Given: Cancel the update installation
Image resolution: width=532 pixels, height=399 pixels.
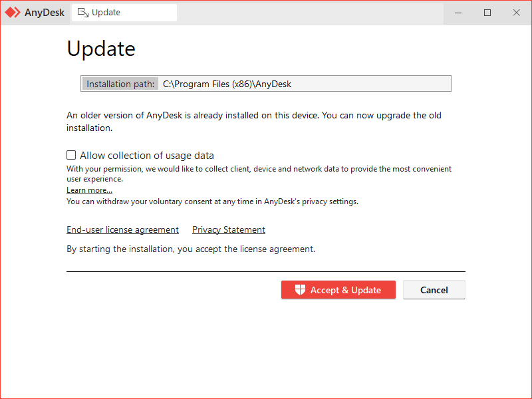Looking at the screenshot, I should tap(434, 290).
